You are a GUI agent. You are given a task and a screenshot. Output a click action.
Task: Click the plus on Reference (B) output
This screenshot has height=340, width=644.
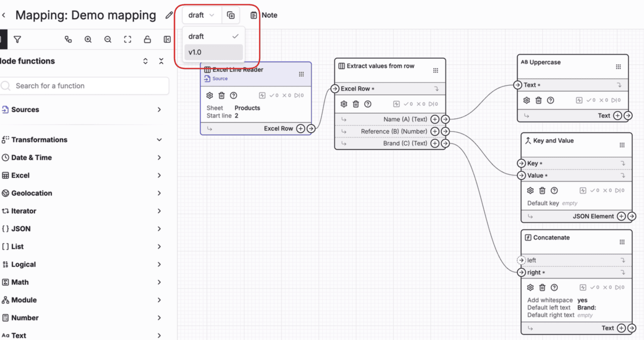point(435,131)
